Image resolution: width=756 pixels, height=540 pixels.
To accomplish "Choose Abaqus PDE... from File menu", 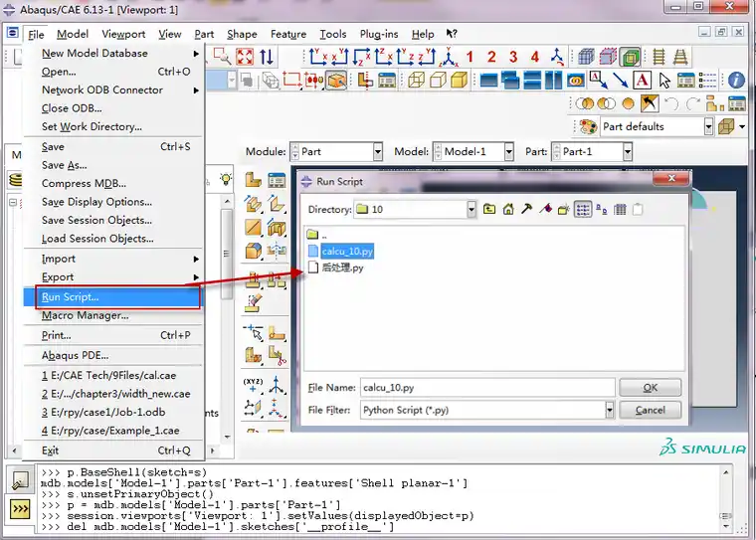I will tap(75, 355).
